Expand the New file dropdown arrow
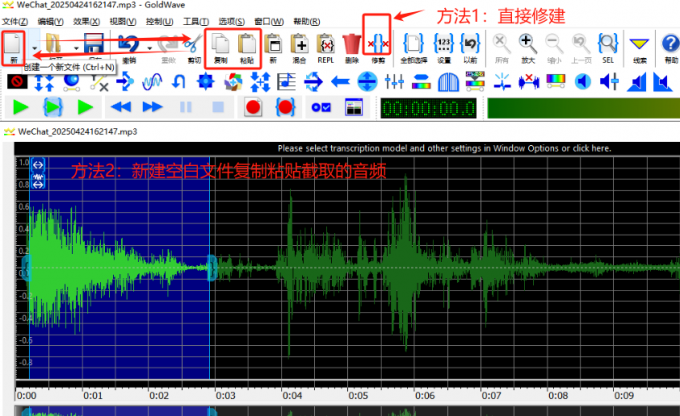Image resolution: width=680 pixels, height=416 pixels. click(x=34, y=48)
